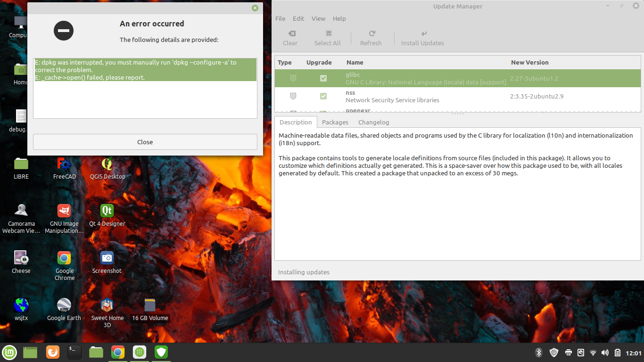The image size is (644, 362).
Task: Sort updates by the Name column
Action: coord(355,62)
